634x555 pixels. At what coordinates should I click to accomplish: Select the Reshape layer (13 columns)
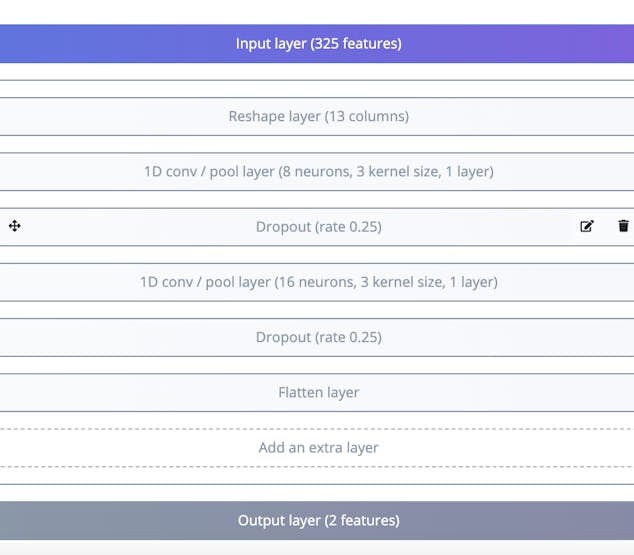tap(318, 116)
